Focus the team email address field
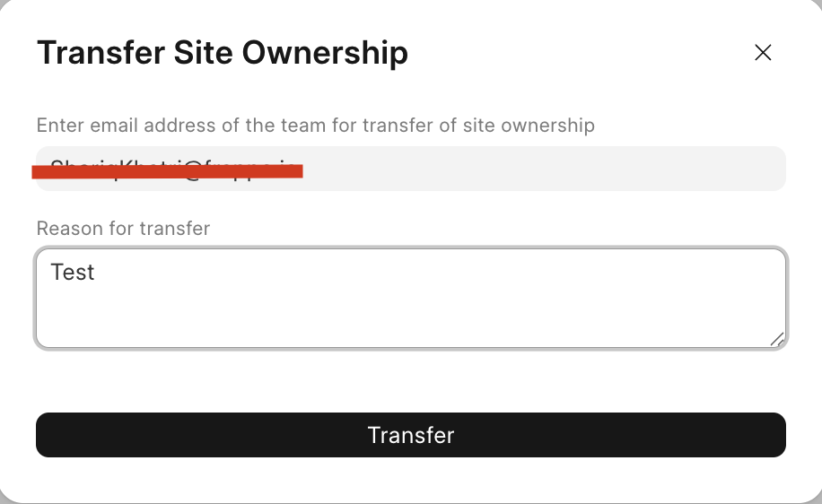822x504 pixels. pos(411,169)
